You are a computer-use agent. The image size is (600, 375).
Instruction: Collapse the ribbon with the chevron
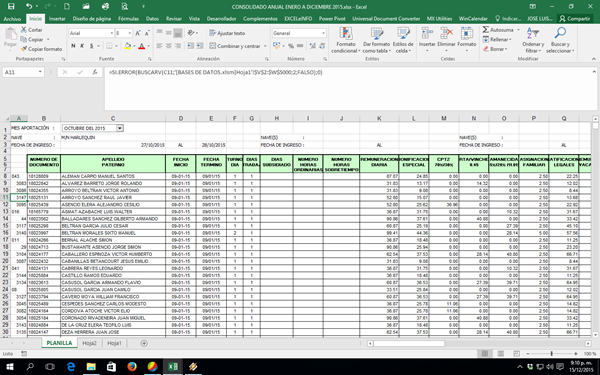594,59
